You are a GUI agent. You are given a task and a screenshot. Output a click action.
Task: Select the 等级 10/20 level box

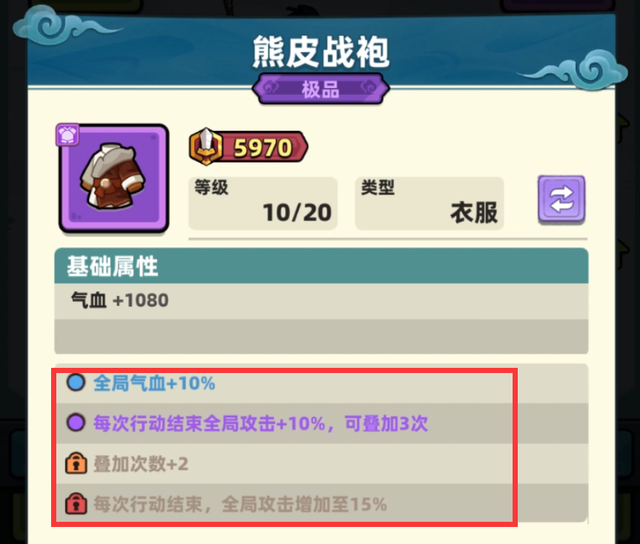(x=263, y=203)
